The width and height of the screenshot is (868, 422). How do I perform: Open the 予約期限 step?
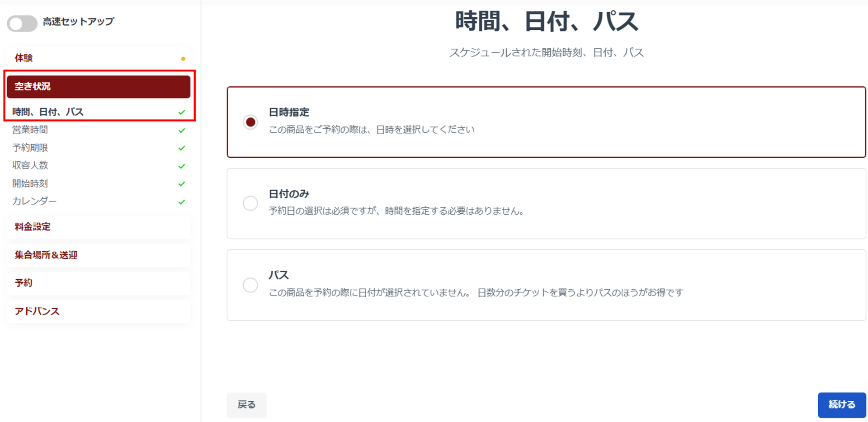tap(30, 148)
